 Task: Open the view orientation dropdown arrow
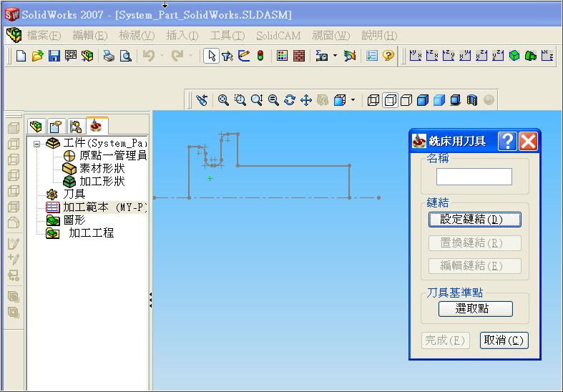pos(353,101)
